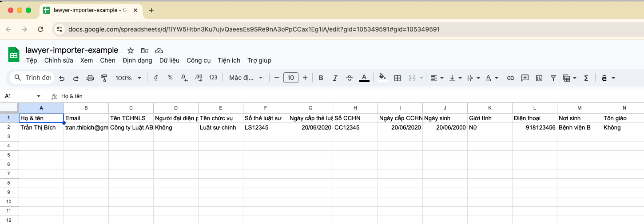Select the paint format tool

pyautogui.click(x=104, y=78)
